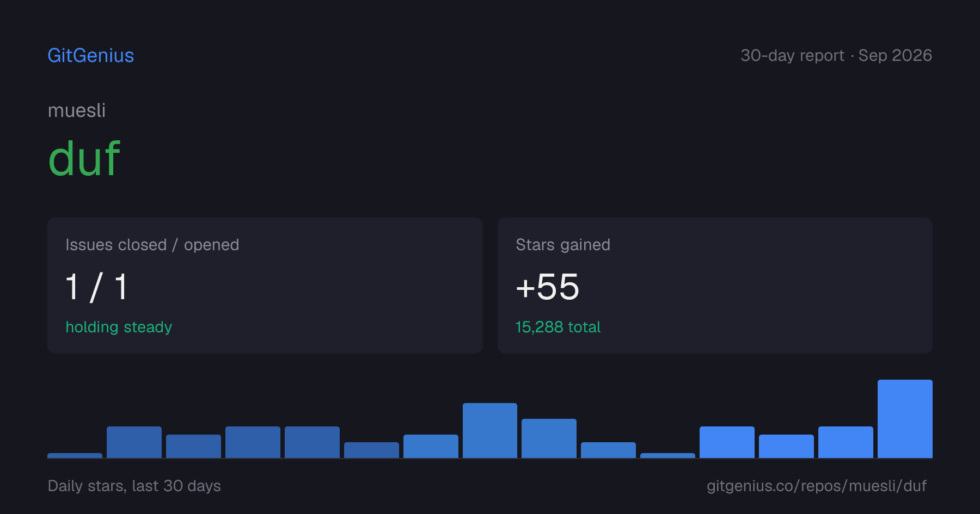Open the Stars gained card

(x=715, y=286)
